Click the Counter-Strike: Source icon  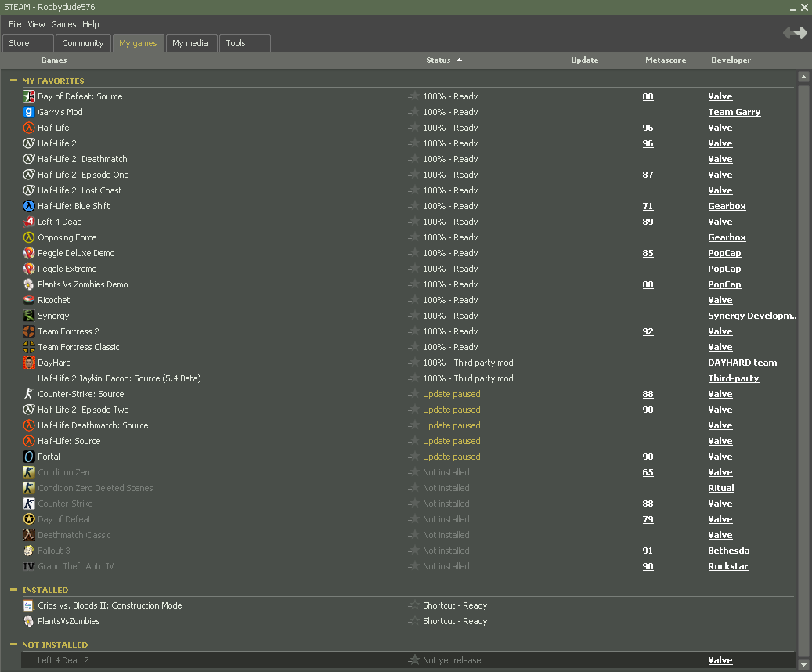point(29,394)
